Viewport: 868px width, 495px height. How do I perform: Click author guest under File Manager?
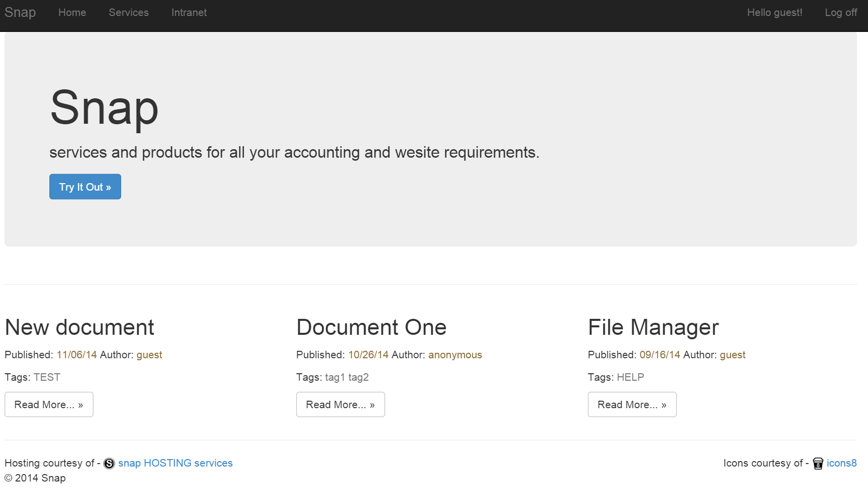(x=733, y=355)
